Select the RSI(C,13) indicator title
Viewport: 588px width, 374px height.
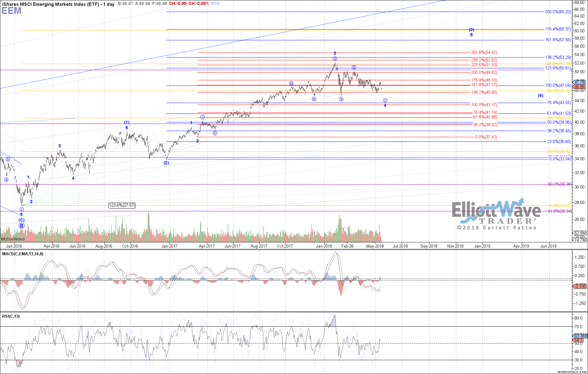click(x=11, y=316)
